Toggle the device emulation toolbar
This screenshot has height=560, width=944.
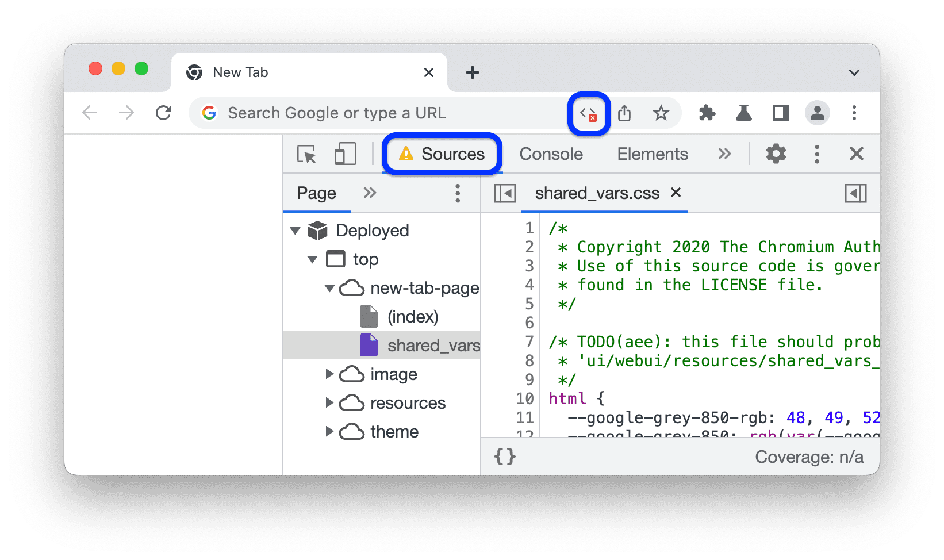tap(345, 154)
